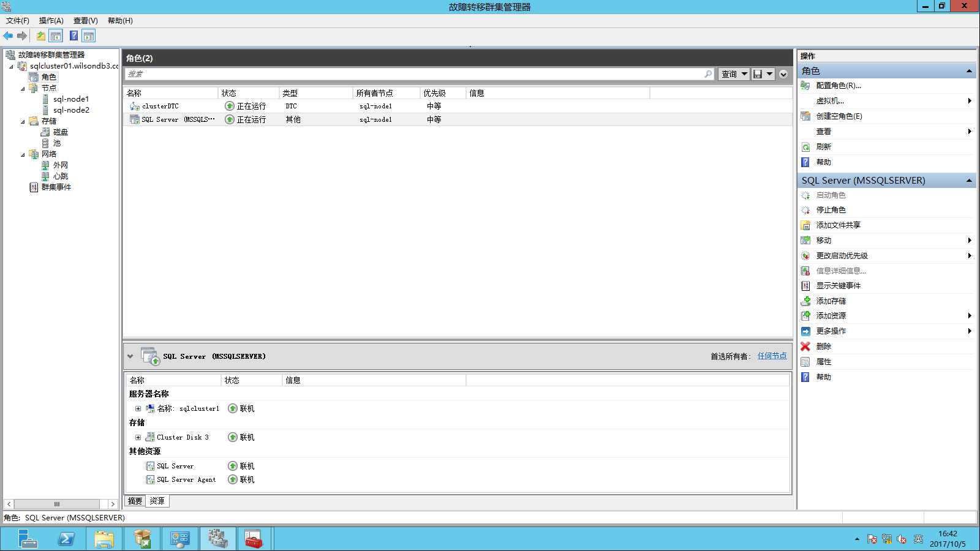The height and width of the screenshot is (551, 980).
Task: Collapse the 存储 tree node
Action: pos(23,121)
